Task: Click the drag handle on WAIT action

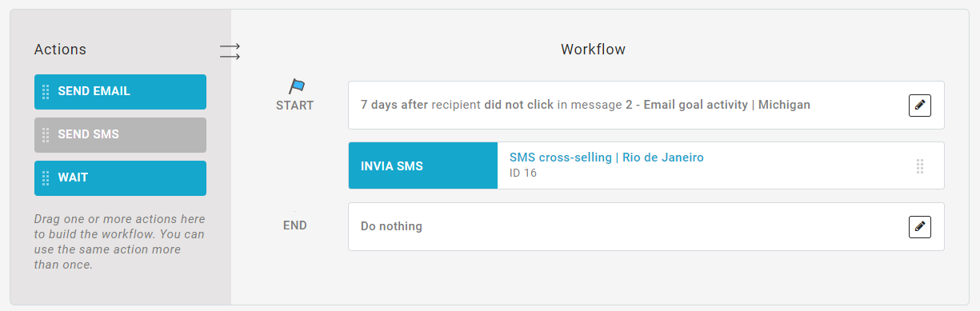Action: 46,177
